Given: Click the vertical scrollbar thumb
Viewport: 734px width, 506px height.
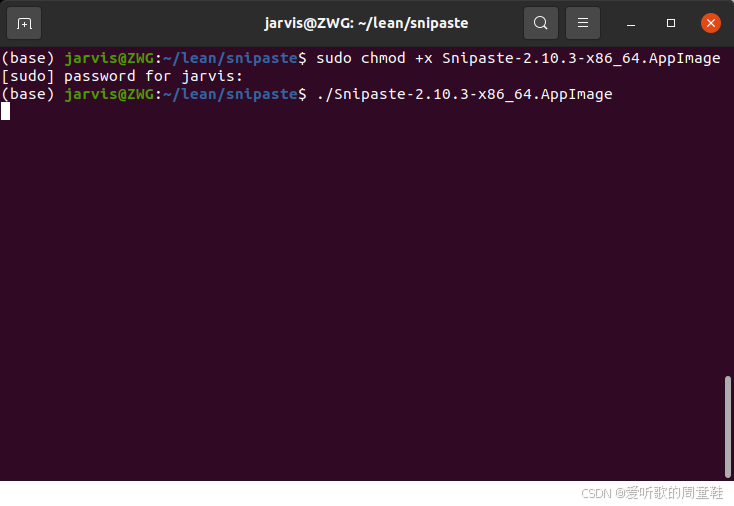Looking at the screenshot, I should [x=727, y=426].
